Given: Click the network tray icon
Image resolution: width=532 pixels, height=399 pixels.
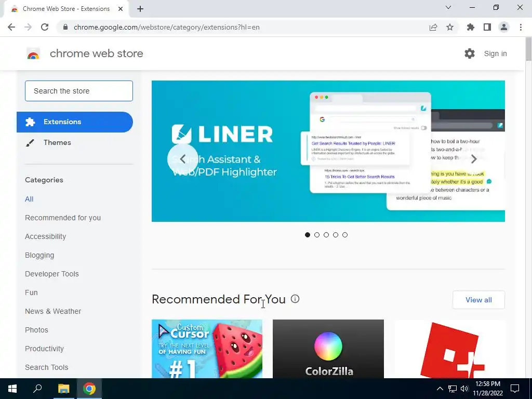Looking at the screenshot, I should tap(453, 389).
